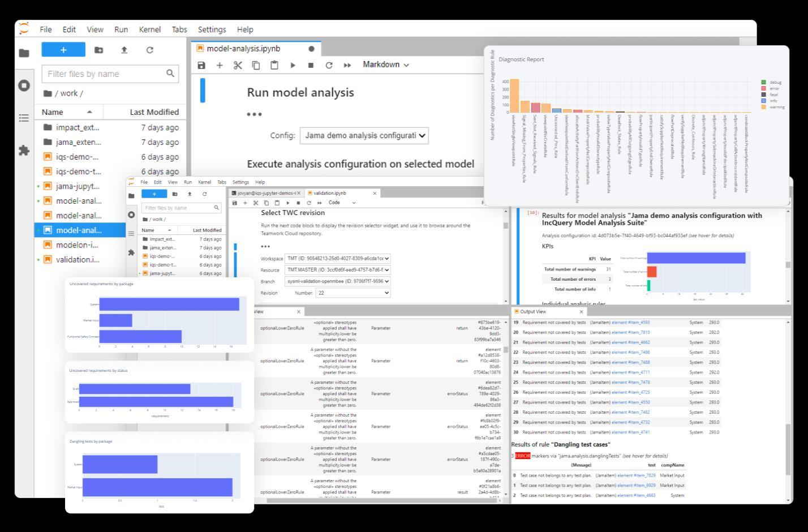
Task: Cut selected cell in model-analysis notebook toolbar
Action: 238,65
